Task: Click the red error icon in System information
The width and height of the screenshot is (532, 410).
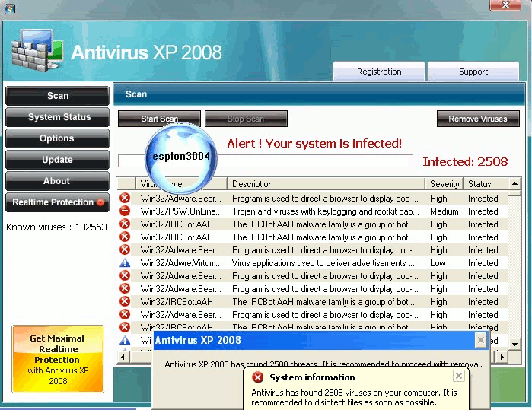Action: click(x=258, y=377)
